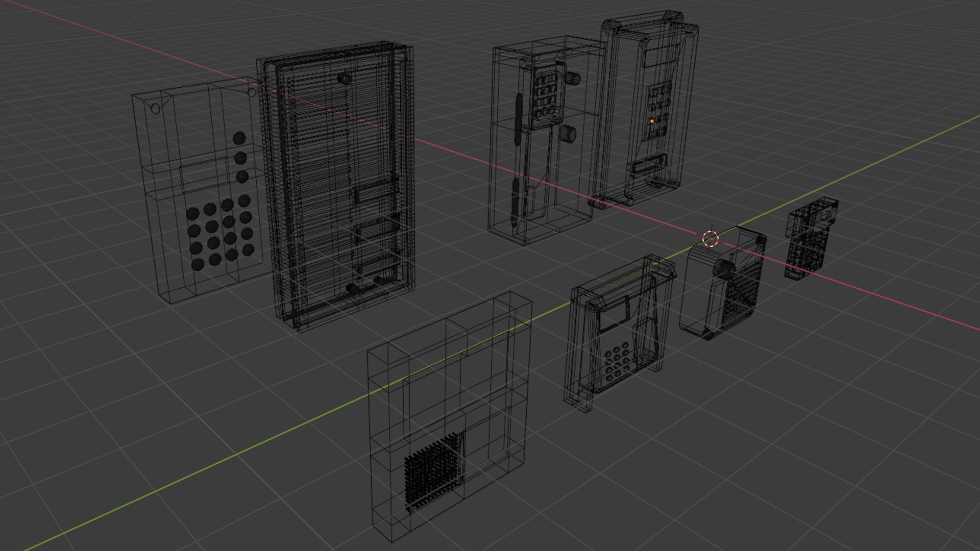Select the orange origin dot on tall device
Screen dimensions: 980x551
point(652,121)
